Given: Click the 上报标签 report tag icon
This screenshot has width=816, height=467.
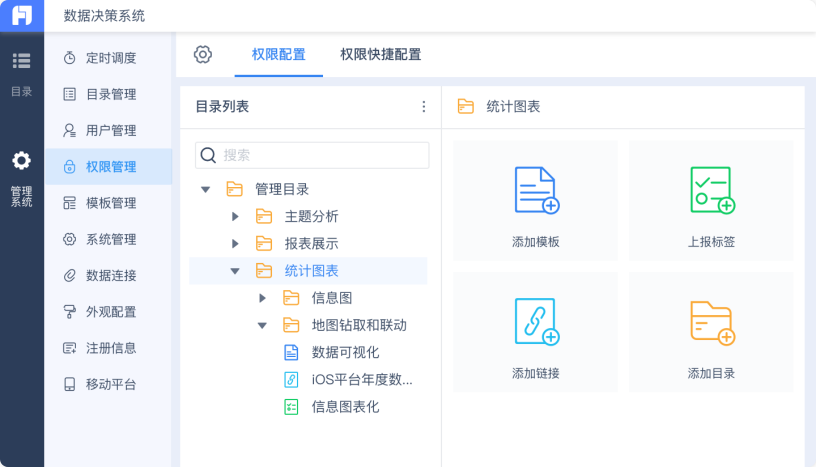Looking at the screenshot, I should (x=712, y=191).
